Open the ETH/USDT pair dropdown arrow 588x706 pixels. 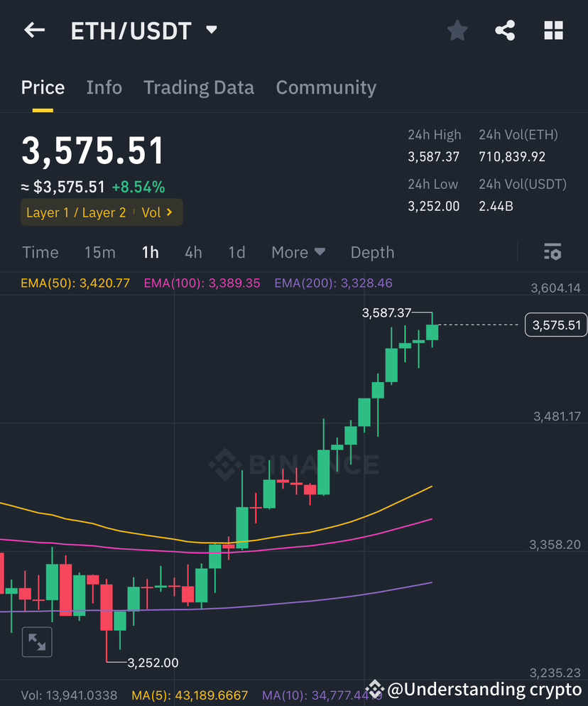tap(211, 30)
